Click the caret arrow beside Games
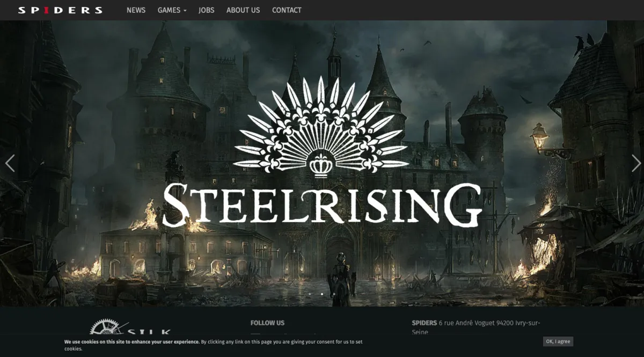644x357 pixels. (x=185, y=11)
